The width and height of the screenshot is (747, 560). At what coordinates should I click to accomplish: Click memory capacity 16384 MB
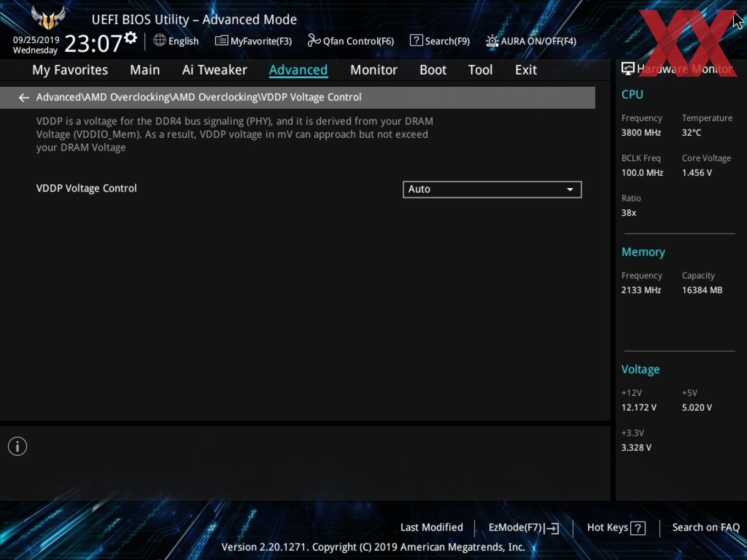pyautogui.click(x=702, y=290)
